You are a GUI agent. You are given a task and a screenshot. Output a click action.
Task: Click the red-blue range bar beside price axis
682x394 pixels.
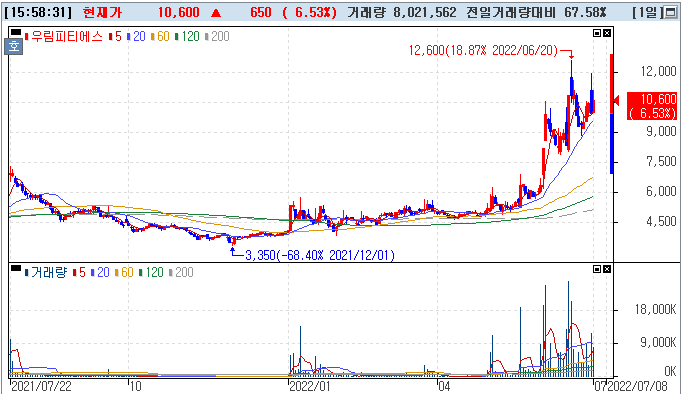coord(612,114)
